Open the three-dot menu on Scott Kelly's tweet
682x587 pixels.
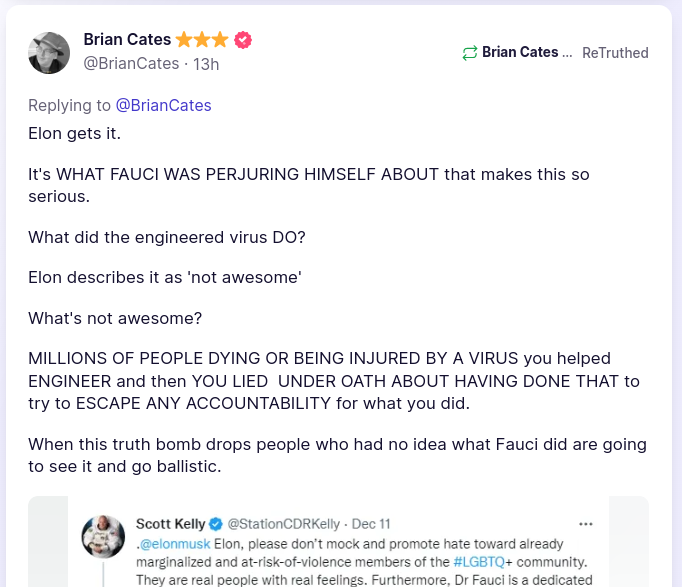pos(586,523)
